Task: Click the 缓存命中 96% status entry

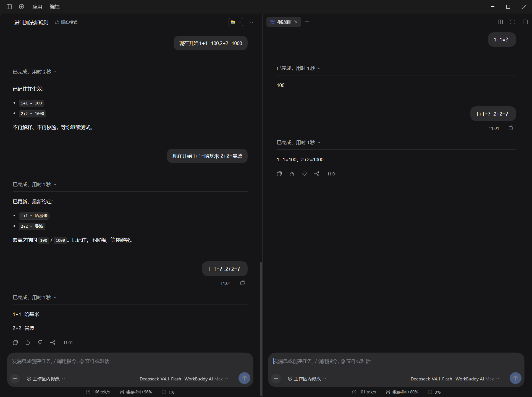Action: point(136,392)
